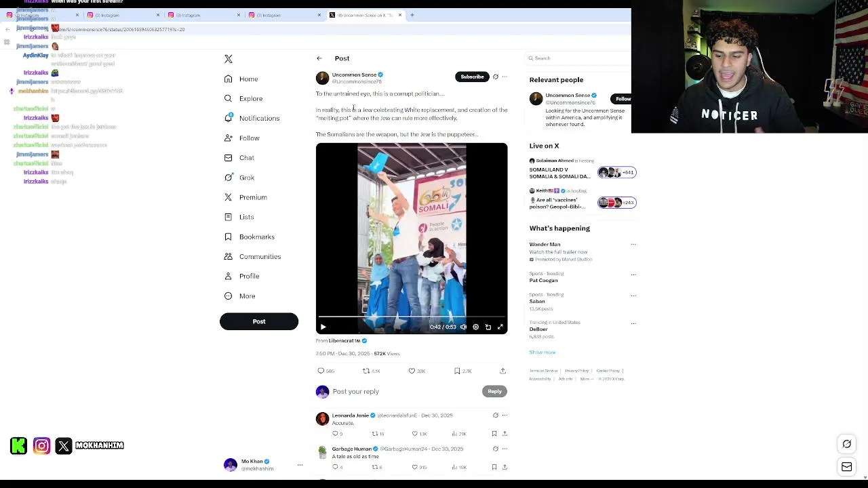The image size is (868, 488).
Task: Open the Follow sidebar item
Action: pos(241,138)
